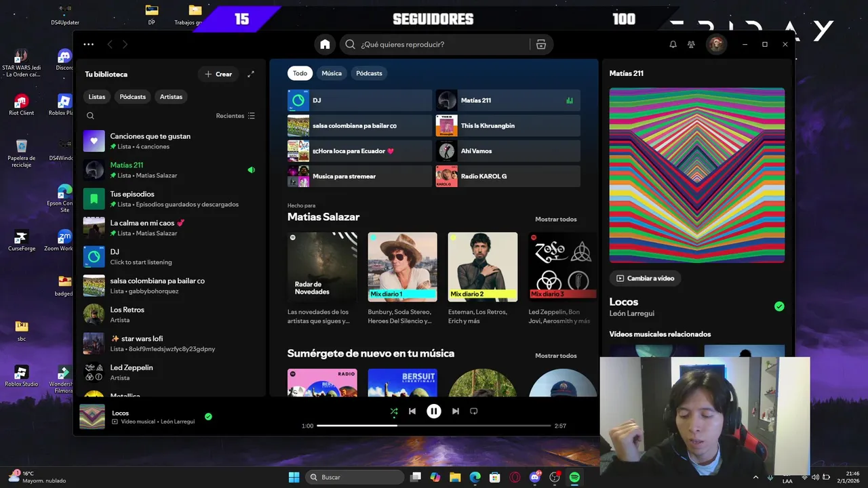
Task: Open DJ in the library list
Action: pyautogui.click(x=170, y=257)
